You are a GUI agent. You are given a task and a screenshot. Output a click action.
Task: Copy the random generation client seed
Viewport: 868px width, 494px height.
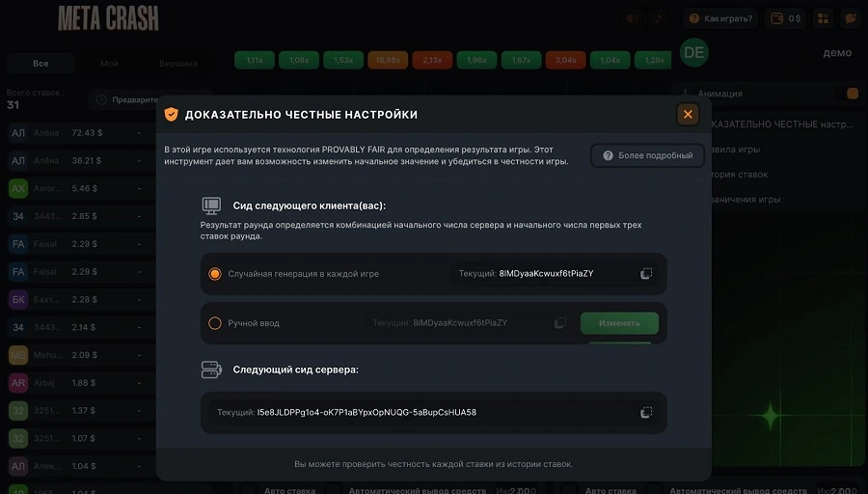[646, 274]
